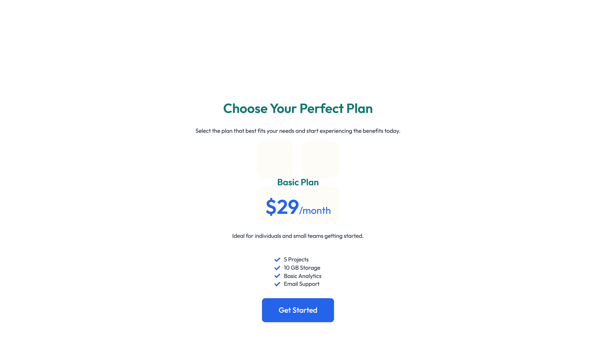Screen dimensions: 596x364
Task: Click the Ideal for individuals description text
Action: click(x=298, y=236)
